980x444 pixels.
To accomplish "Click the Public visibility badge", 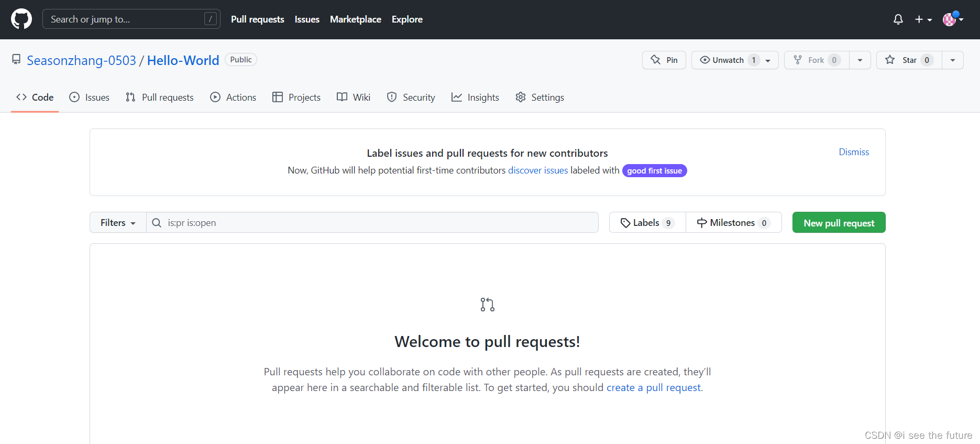I will pos(241,60).
